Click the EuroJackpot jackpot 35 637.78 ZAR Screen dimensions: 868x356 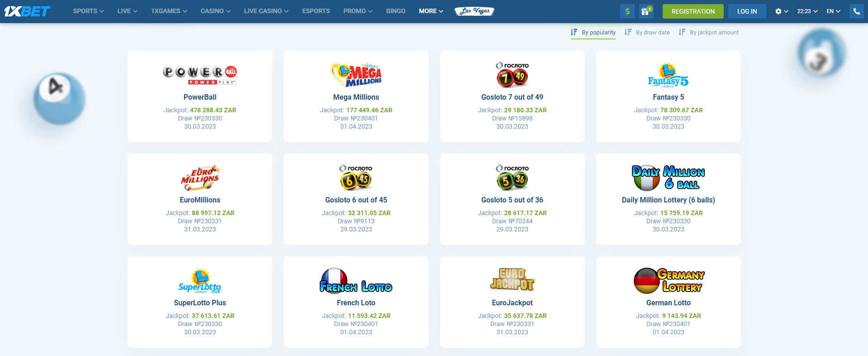525,316
